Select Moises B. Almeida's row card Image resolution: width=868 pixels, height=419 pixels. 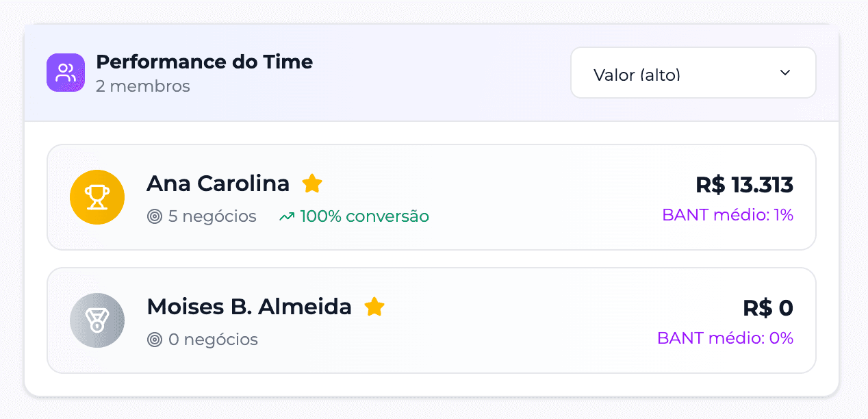(431, 320)
